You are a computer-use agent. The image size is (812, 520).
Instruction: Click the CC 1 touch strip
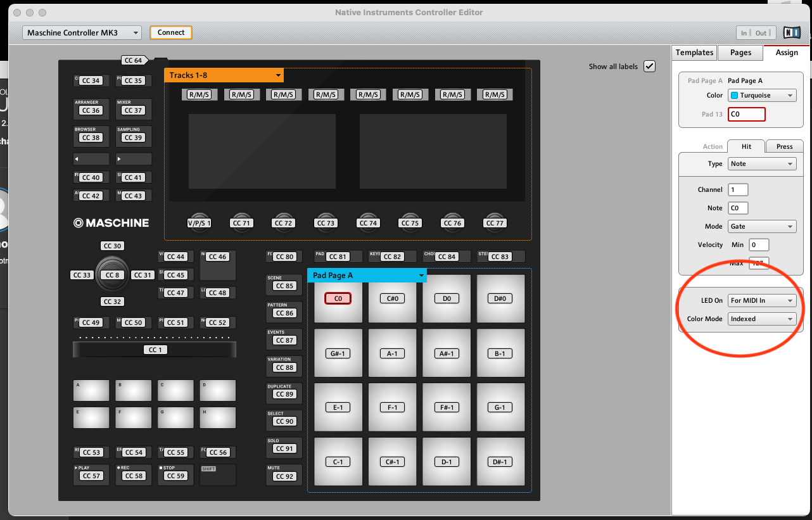point(155,350)
